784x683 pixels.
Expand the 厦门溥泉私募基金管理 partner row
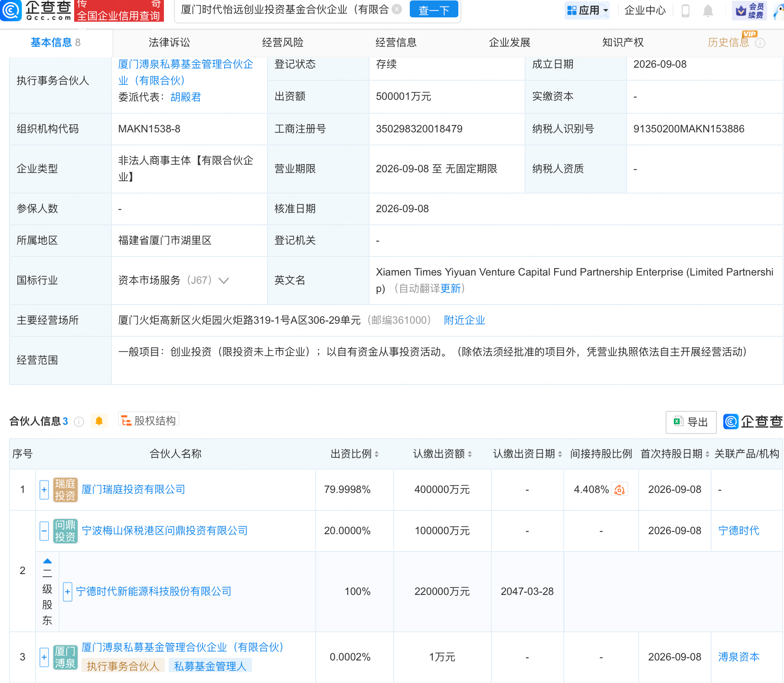pyautogui.click(x=44, y=657)
